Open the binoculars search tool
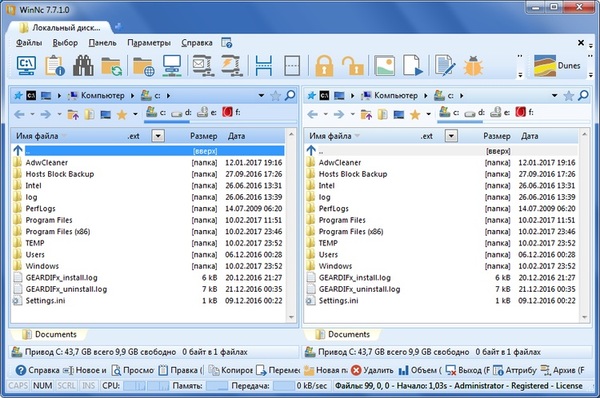This screenshot has width=600, height=398. 83,65
